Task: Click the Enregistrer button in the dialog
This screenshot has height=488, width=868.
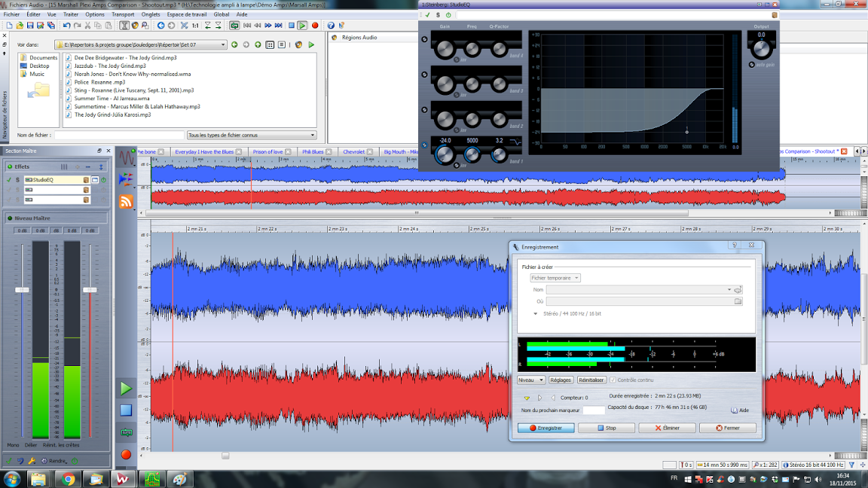Action: click(546, 428)
